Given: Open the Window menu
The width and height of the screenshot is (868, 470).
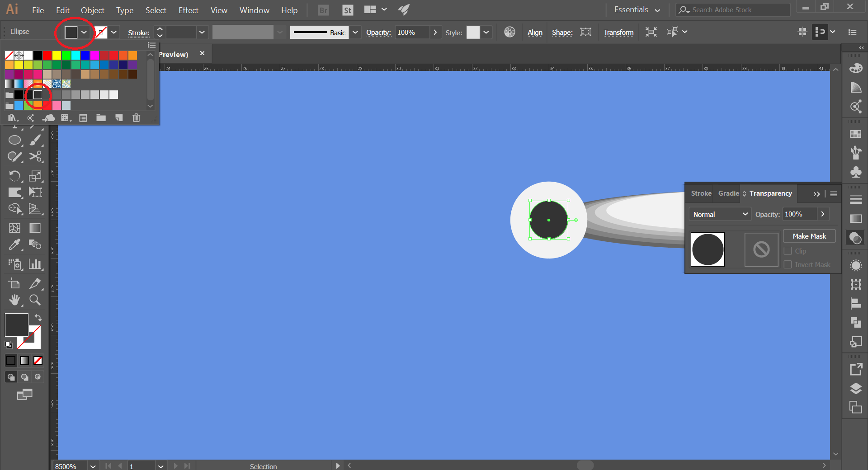Looking at the screenshot, I should pyautogui.click(x=254, y=10).
